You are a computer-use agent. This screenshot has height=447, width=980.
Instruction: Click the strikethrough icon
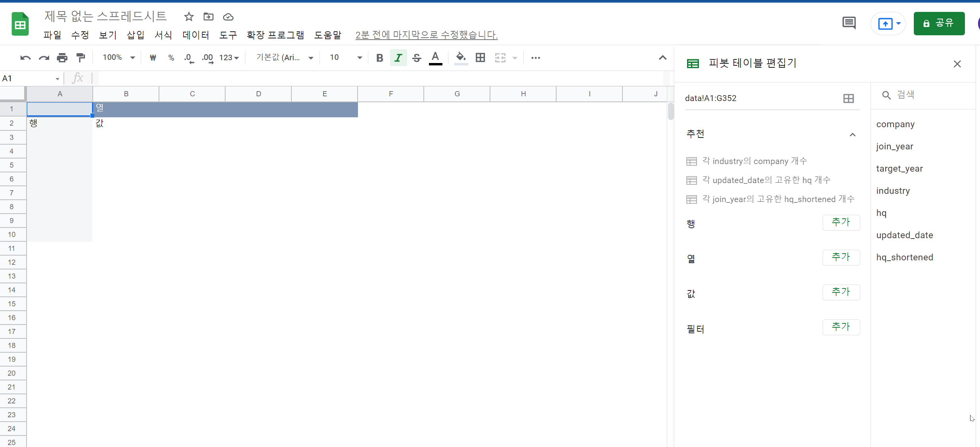tap(417, 58)
